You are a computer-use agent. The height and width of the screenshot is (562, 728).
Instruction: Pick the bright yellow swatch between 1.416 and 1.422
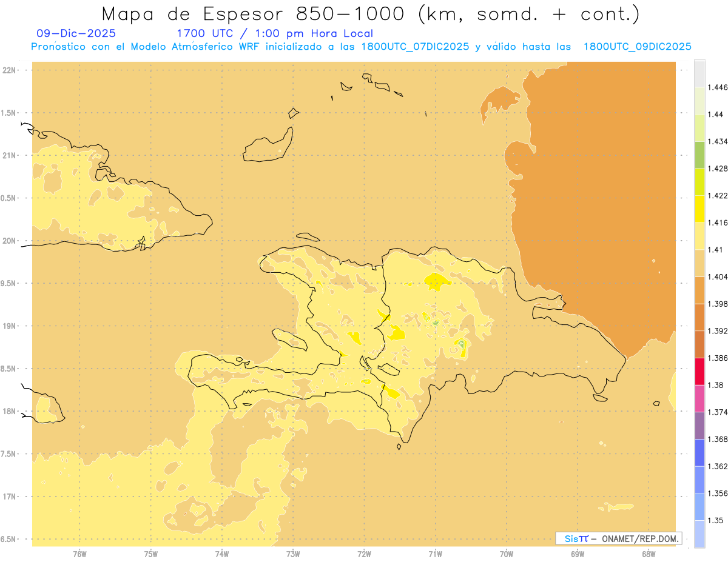click(699, 209)
